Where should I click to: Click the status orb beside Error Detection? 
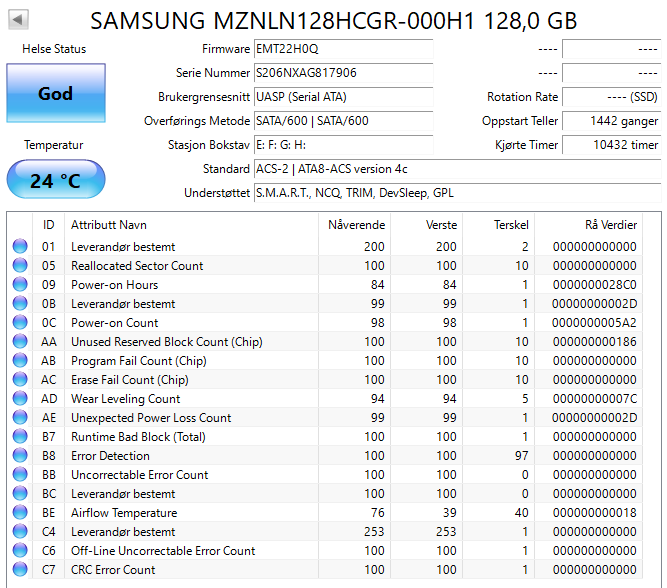click(x=20, y=456)
